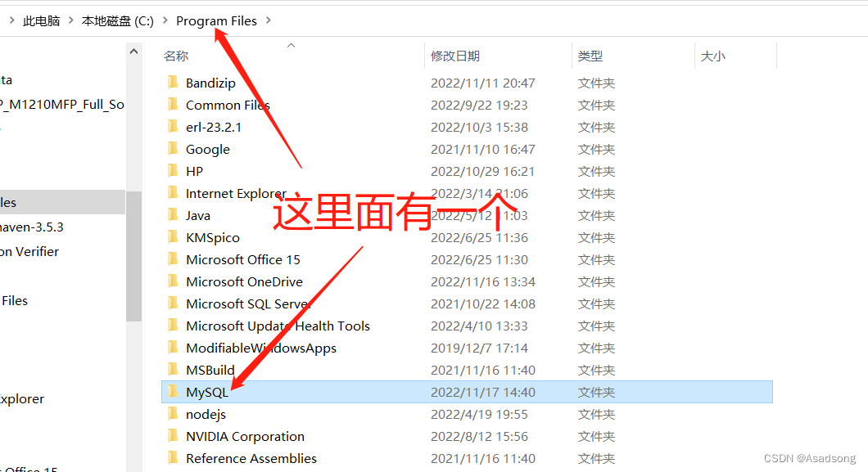This screenshot has width=868, height=472.
Task: Select the M1210MFP_Full_So item in sidebar
Action: (62, 105)
